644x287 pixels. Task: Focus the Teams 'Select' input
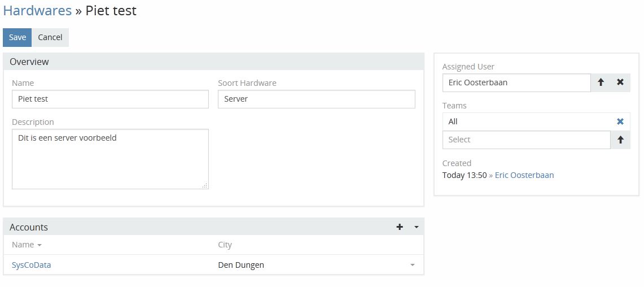tap(526, 140)
